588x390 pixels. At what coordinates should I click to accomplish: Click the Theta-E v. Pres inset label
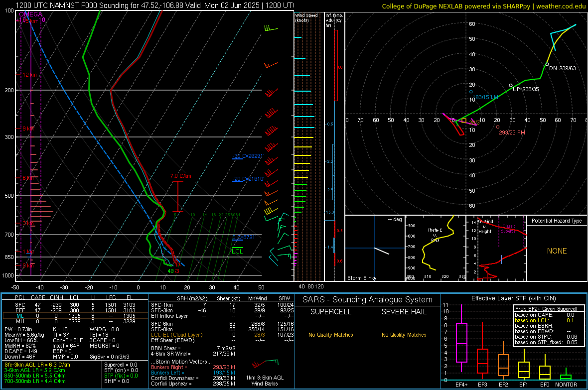tap(435, 235)
